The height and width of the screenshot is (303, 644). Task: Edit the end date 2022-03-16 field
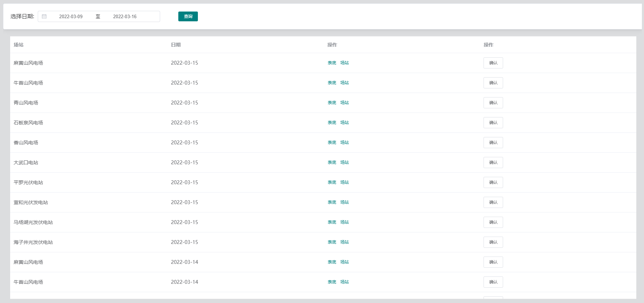[x=125, y=16]
